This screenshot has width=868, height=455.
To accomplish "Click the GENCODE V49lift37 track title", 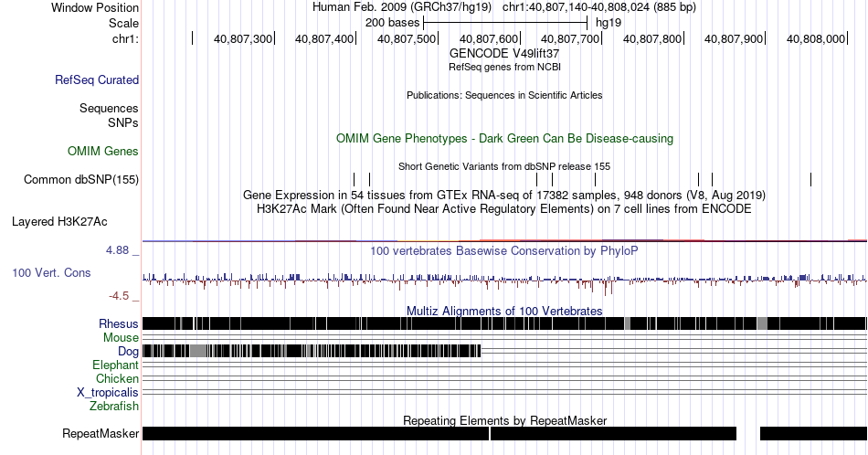I will [x=504, y=54].
